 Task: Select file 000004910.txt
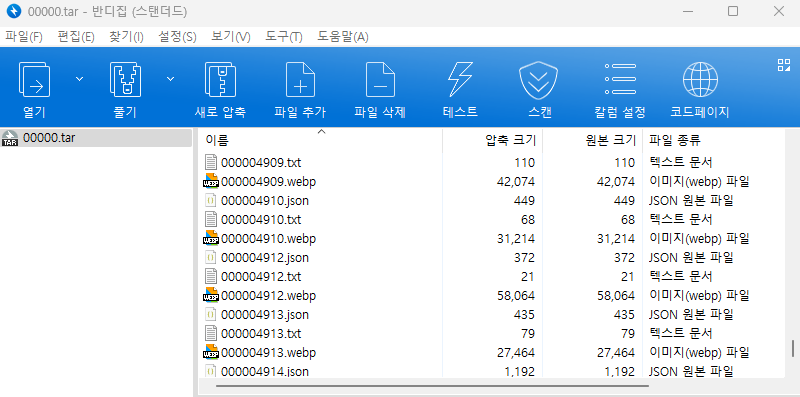[261, 220]
